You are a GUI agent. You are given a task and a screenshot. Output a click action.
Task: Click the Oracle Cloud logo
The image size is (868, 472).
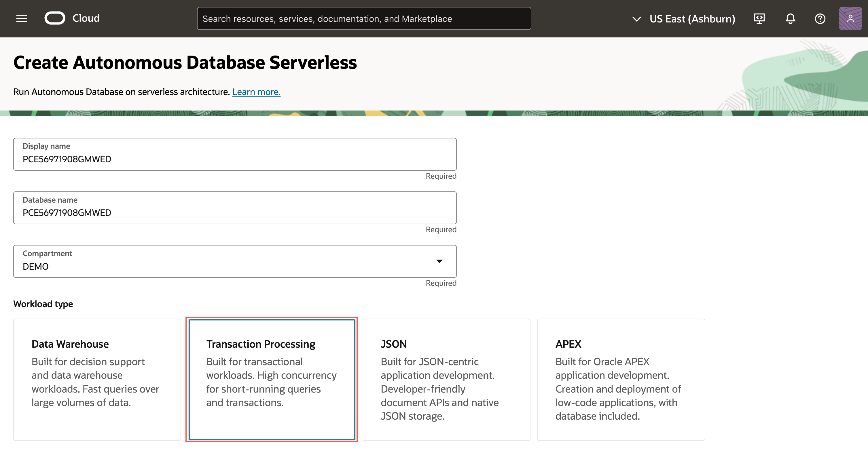[x=55, y=18]
